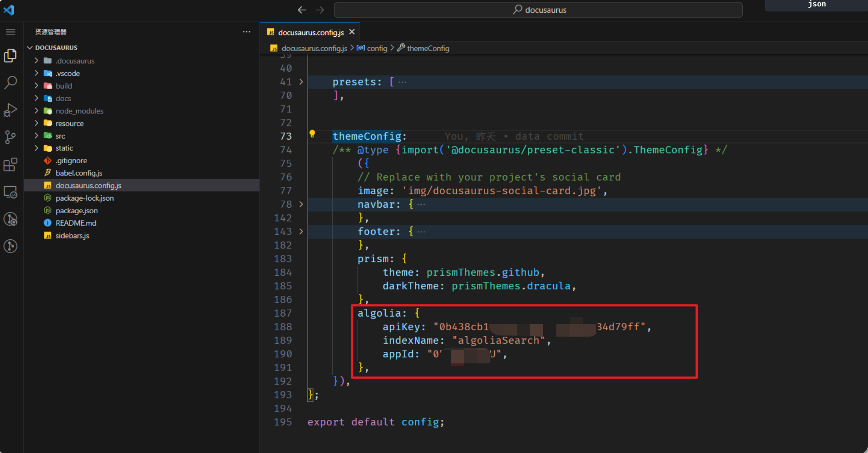This screenshot has height=453, width=868.
Task: Go forward with the right arrow
Action: [320, 10]
